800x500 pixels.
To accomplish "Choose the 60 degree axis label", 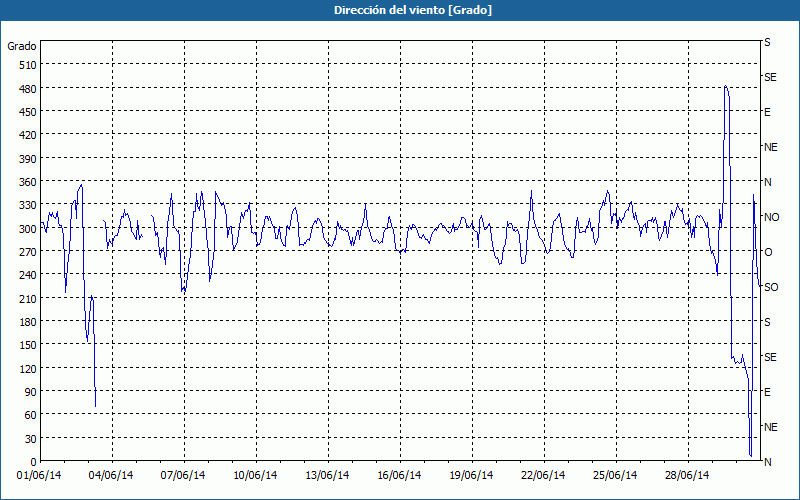I will [x=32, y=415].
